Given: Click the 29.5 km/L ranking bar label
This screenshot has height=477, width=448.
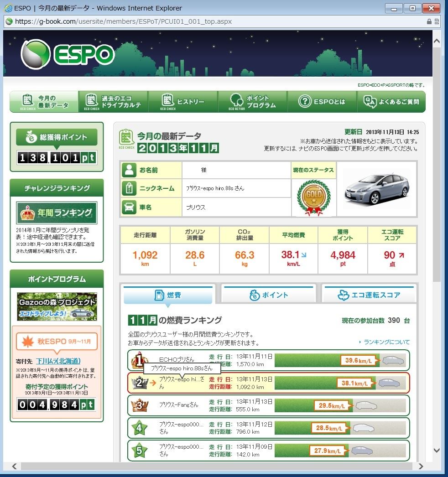Looking at the screenshot, I should coord(332,405).
